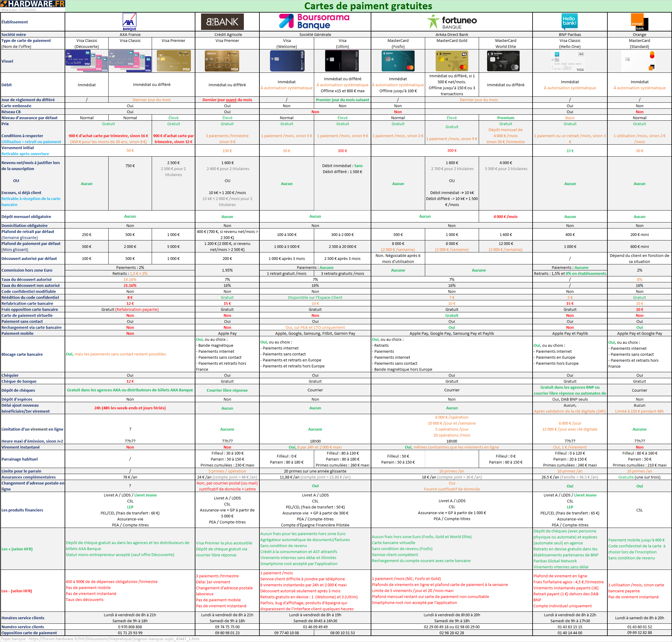Image resolution: width=672 pixels, height=642 pixels.
Task: Click the Hello bank! logo
Action: click(x=569, y=21)
